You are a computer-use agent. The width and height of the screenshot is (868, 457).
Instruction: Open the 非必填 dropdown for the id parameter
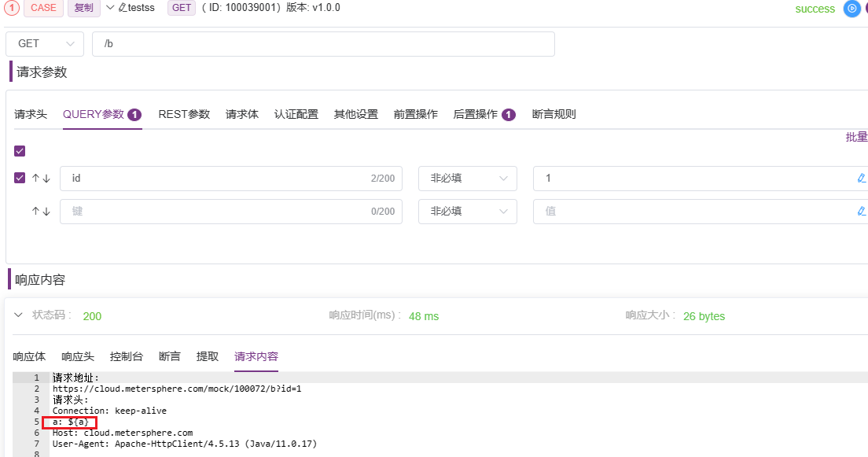[x=467, y=178]
